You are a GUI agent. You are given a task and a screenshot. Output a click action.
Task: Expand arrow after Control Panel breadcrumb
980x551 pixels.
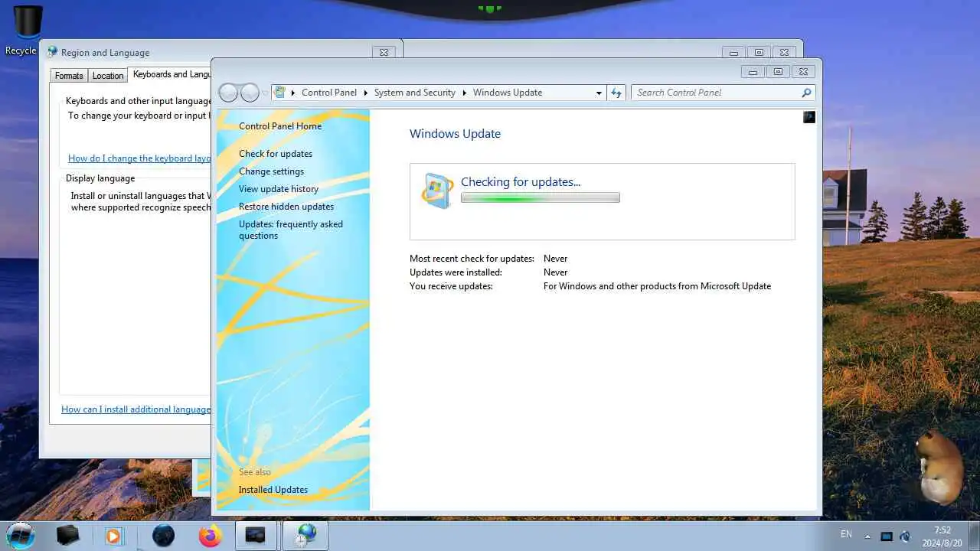point(365,93)
